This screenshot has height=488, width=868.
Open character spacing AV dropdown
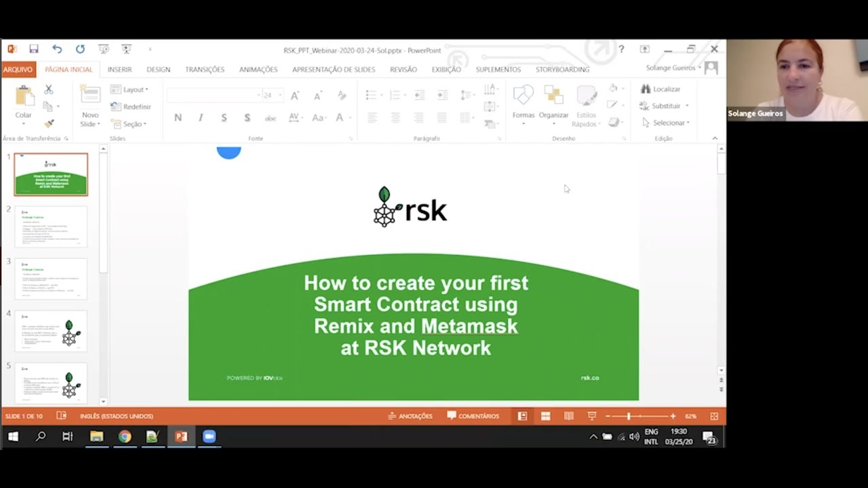pyautogui.click(x=296, y=117)
